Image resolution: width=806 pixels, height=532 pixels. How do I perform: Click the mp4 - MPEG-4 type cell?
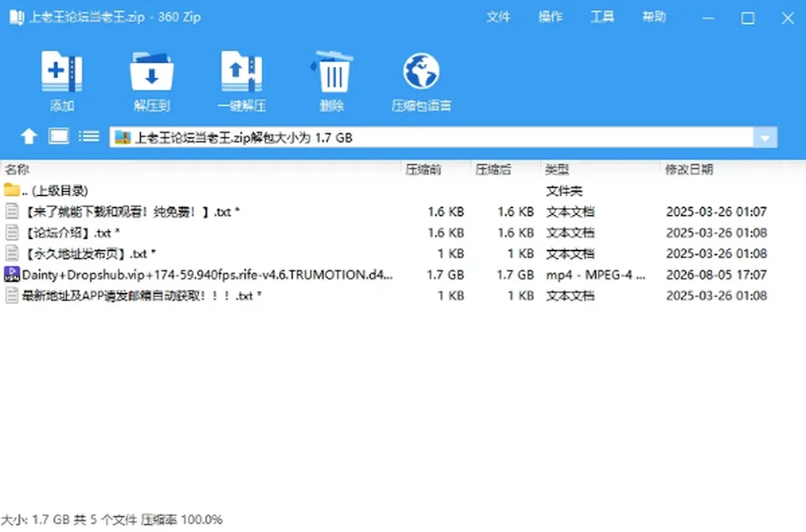click(596, 274)
